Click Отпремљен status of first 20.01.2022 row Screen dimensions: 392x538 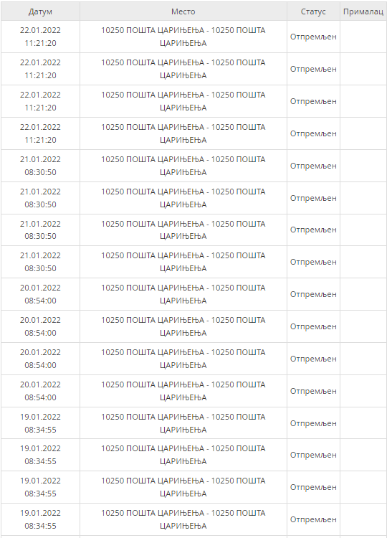313,294
